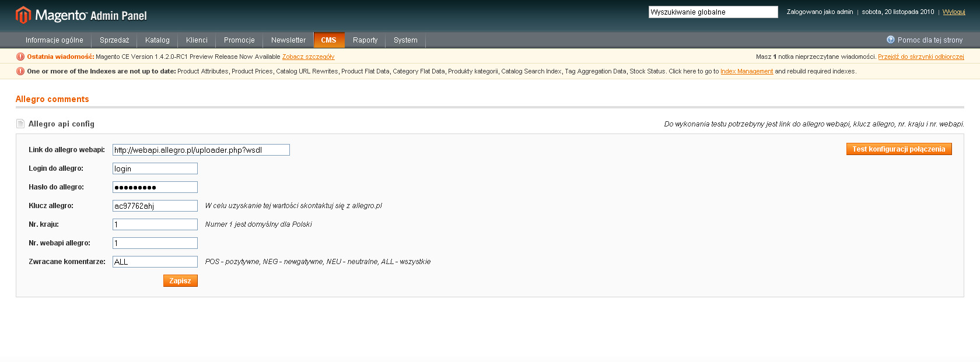The width and height of the screenshot is (980, 362).
Task: Open the Zobacz szczegóły link
Action: (309, 57)
